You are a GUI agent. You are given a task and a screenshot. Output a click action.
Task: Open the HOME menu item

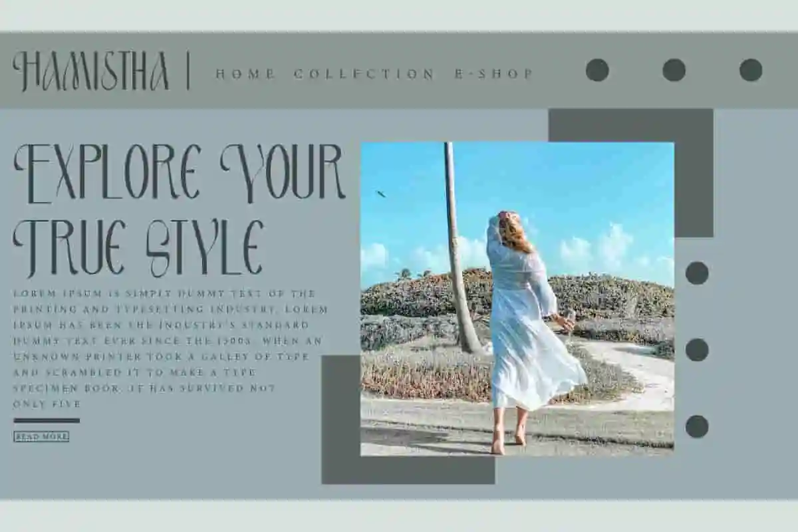coord(245,74)
